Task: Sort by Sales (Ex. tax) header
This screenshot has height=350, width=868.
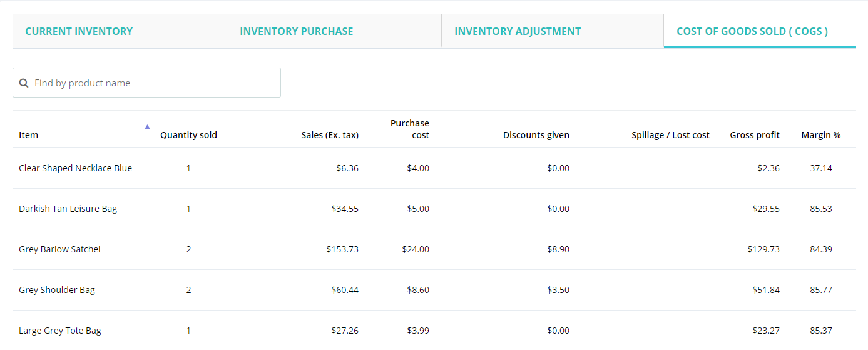Action: point(330,135)
